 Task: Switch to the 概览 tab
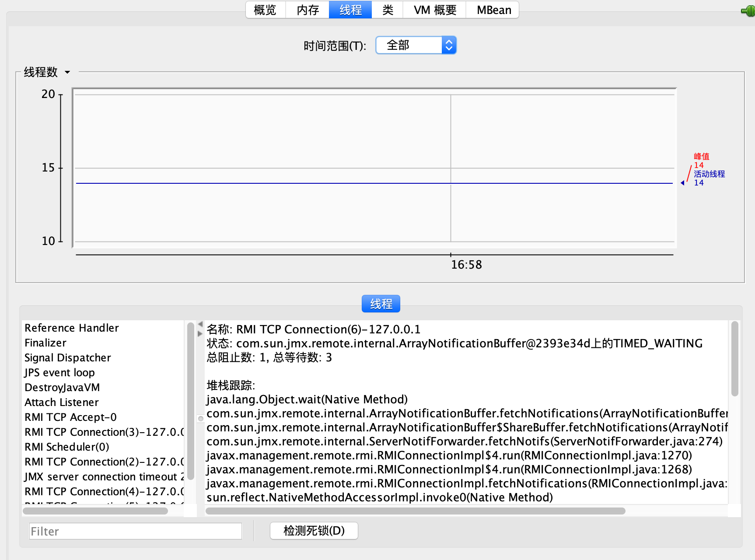pos(265,10)
